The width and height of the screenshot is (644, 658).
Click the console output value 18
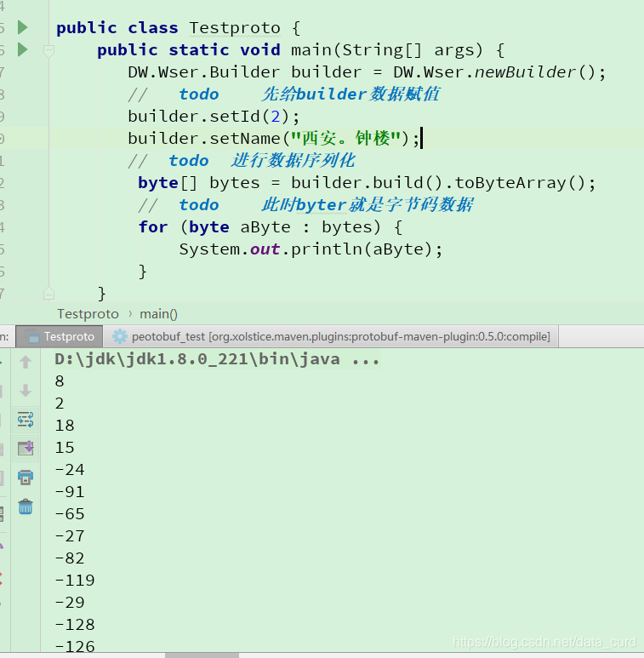tap(65, 426)
